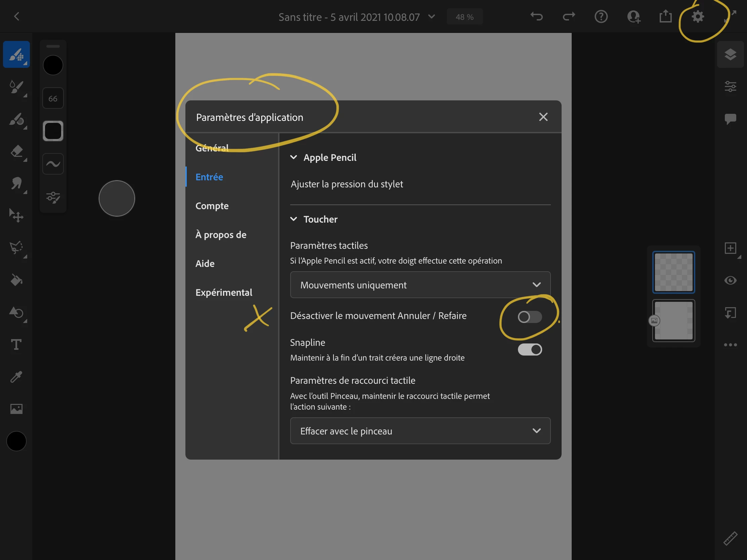Open the Effacer avec le pinceau dropdown
This screenshot has height=560, width=747.
coord(420,431)
